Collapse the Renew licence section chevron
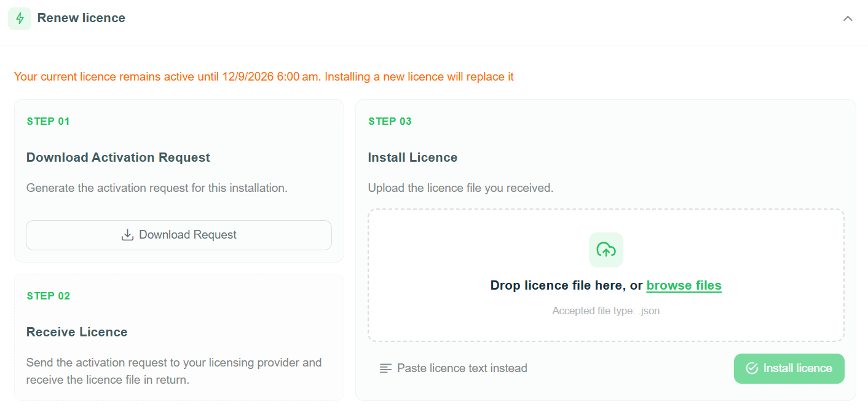Viewport: 868px width, 412px height. coord(848,18)
